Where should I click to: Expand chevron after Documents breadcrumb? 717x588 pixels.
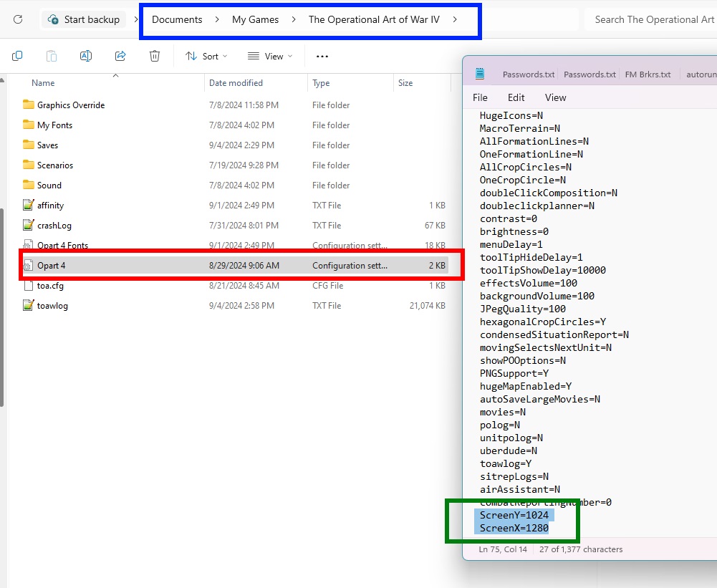tap(217, 19)
